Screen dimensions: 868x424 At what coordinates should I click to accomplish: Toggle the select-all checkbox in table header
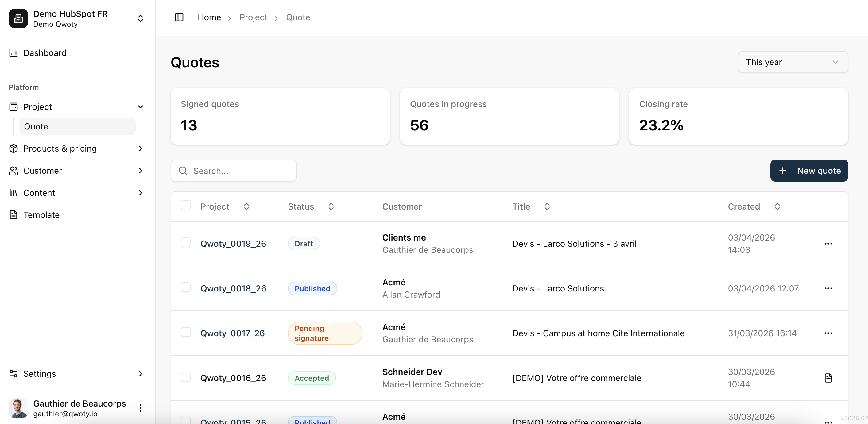point(186,206)
